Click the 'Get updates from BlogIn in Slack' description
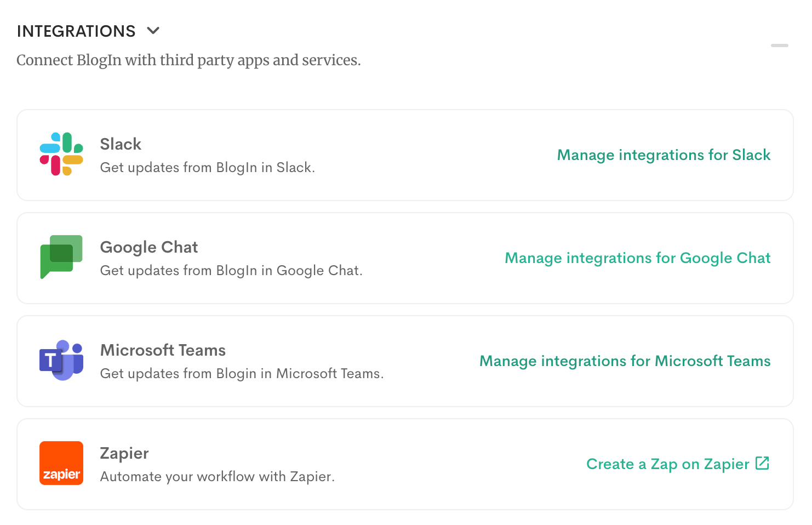Viewport: 812px width, 525px height. 207,168
